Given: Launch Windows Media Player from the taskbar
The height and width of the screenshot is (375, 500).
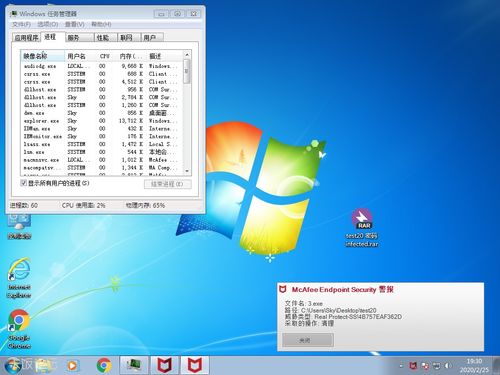Looking at the screenshot, I should 72,366.
